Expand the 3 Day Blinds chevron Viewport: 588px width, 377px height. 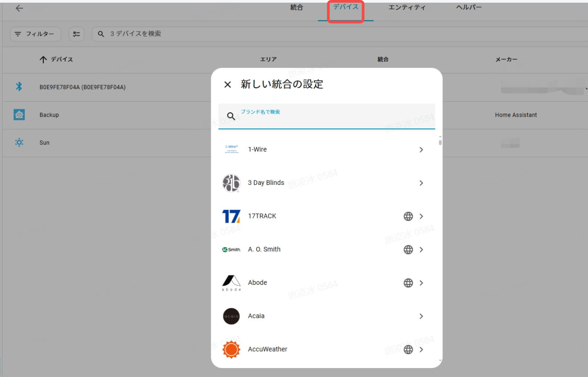(x=421, y=183)
